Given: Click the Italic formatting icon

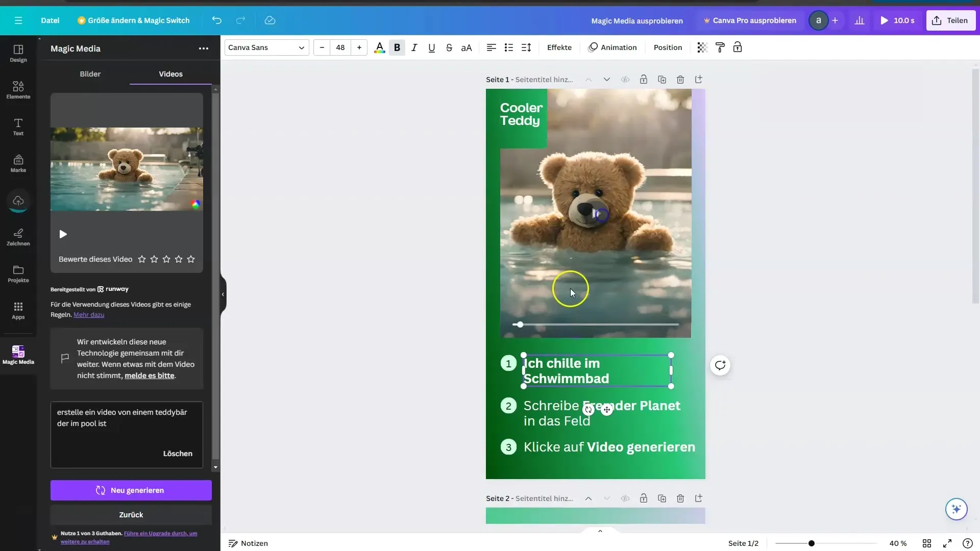Looking at the screenshot, I should pyautogui.click(x=414, y=47).
